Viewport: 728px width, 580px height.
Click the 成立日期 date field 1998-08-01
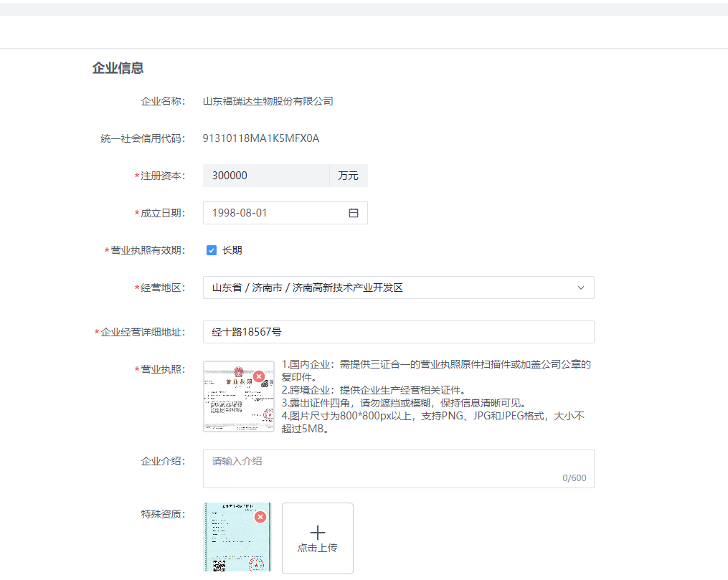[285, 213]
